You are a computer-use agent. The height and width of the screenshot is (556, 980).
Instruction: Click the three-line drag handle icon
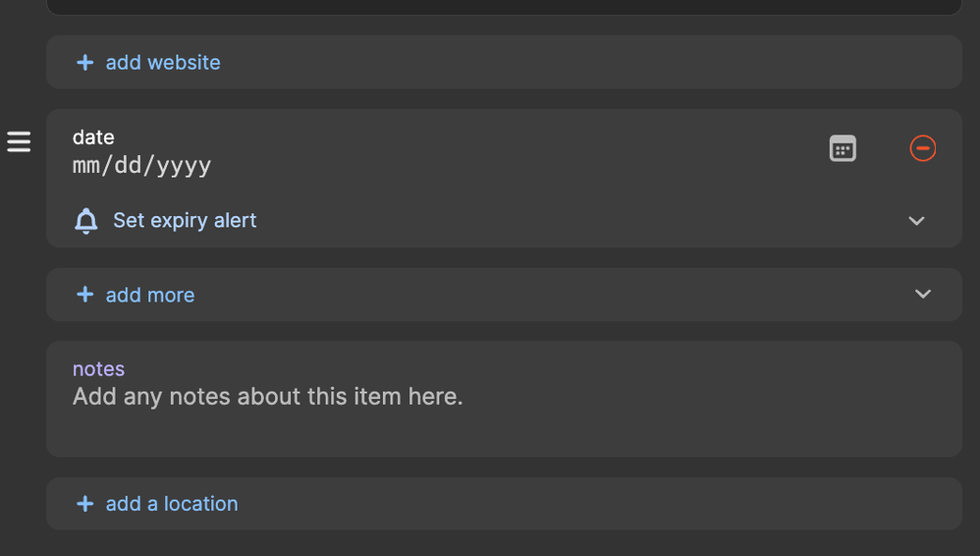20,142
